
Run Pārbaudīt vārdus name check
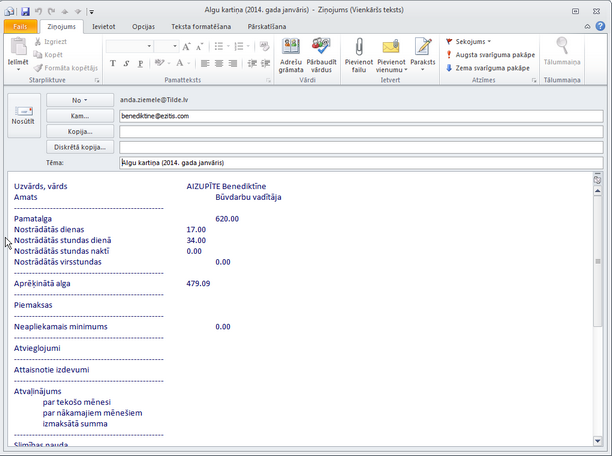[321, 55]
